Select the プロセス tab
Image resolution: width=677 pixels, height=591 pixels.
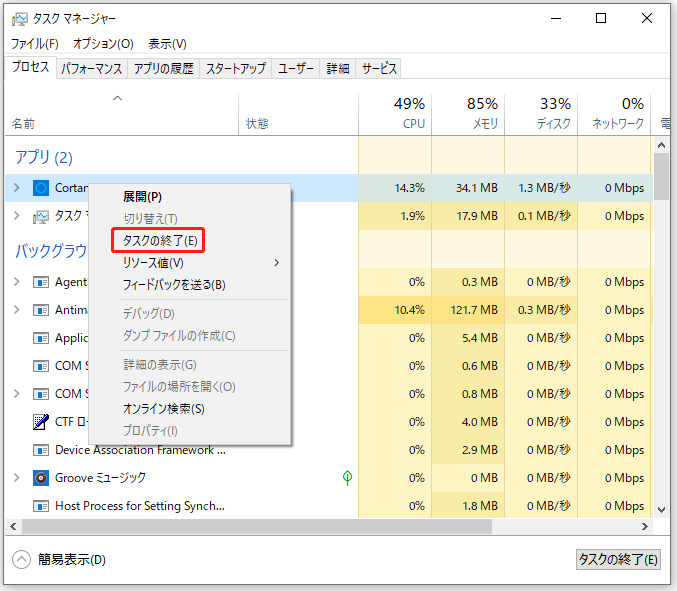31,67
